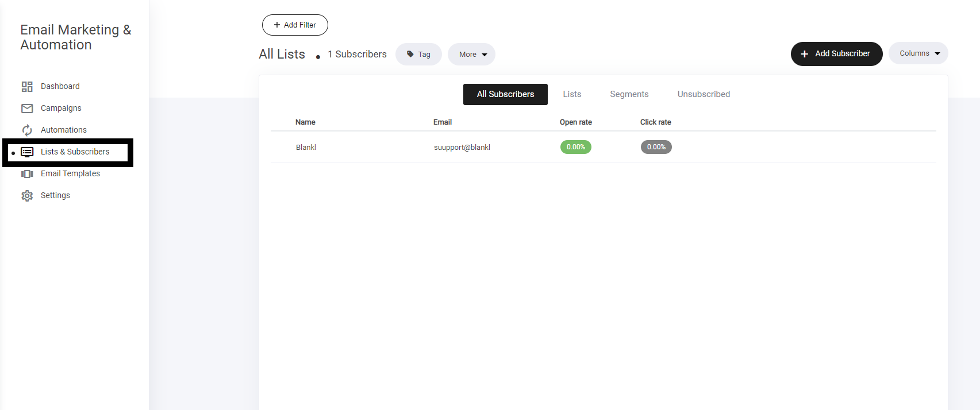This screenshot has width=980, height=410.
Task: Click the gray 0.00% click rate badge
Action: [656, 147]
